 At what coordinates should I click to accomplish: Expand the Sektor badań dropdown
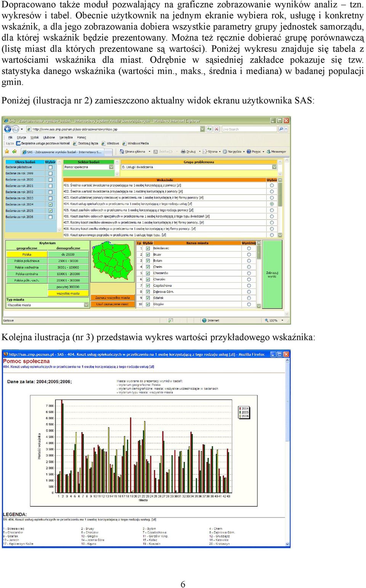(x=111, y=167)
